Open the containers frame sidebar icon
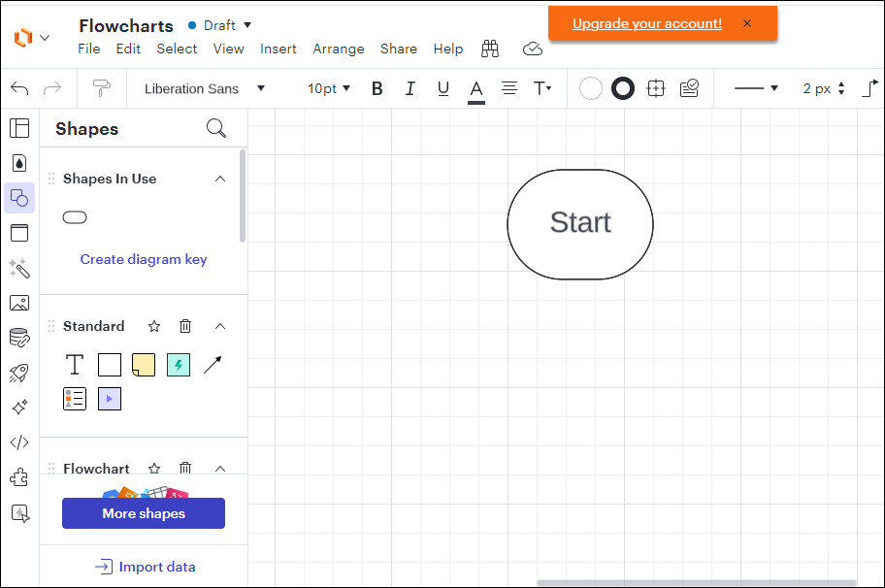 (19, 233)
